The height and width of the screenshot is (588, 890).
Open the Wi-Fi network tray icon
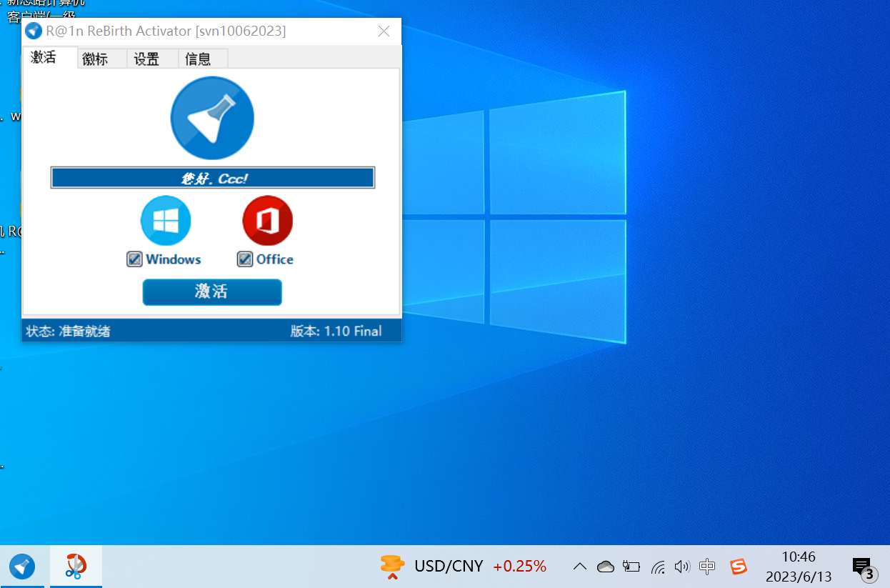pos(658,567)
